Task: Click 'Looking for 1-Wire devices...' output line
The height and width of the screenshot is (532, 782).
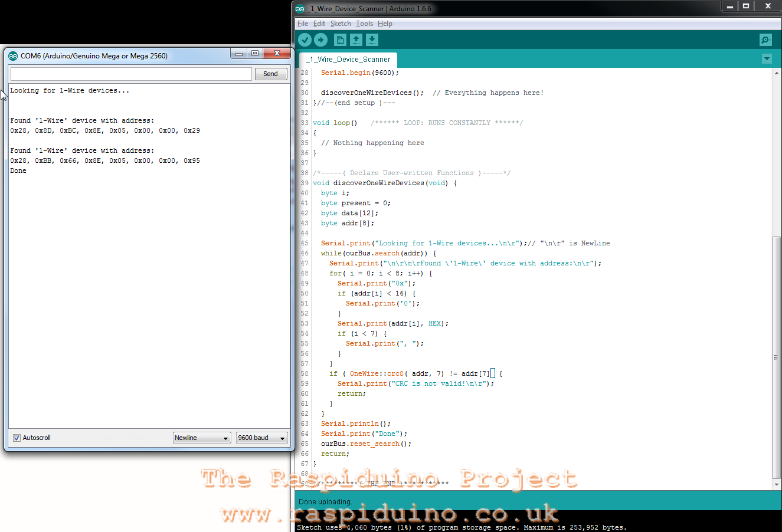Action: [x=70, y=90]
